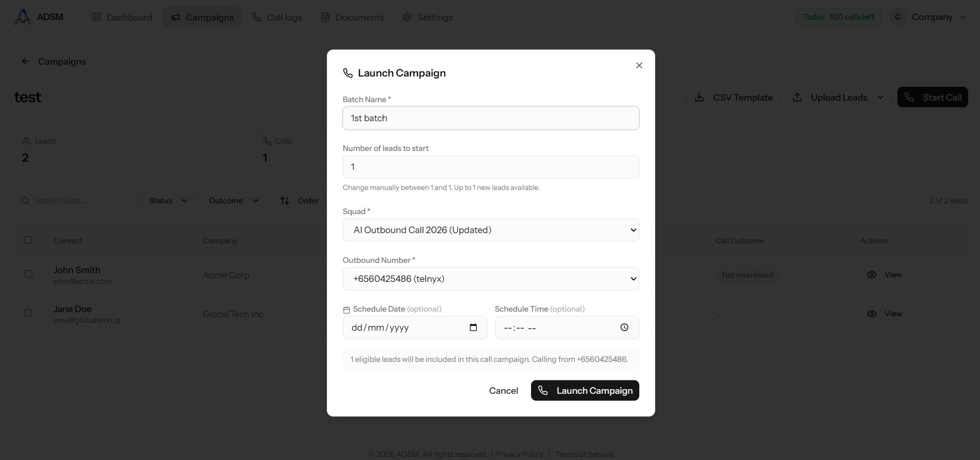Click Cancel in the dialog
Screen dimensions: 980x460
tap(503, 391)
